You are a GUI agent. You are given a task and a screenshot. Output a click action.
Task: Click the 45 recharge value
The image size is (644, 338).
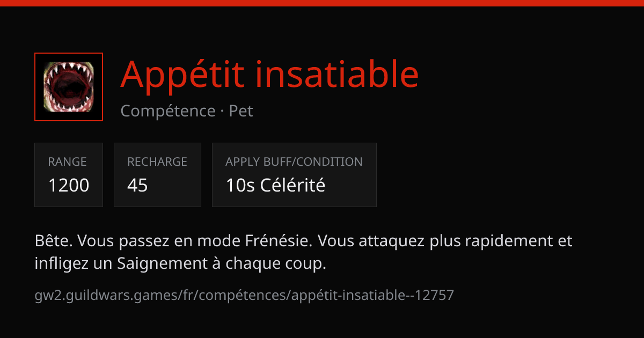point(137,186)
